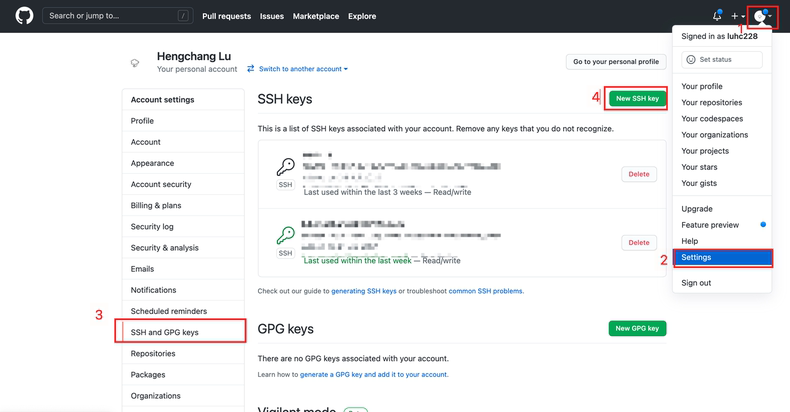Click 'Signed in as luhc228' text
This screenshot has height=412, width=790.
pos(719,36)
